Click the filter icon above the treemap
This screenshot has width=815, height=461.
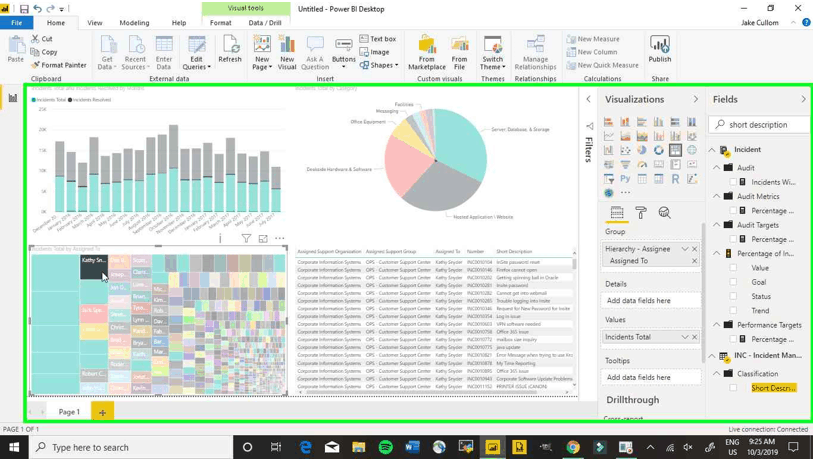click(x=246, y=239)
